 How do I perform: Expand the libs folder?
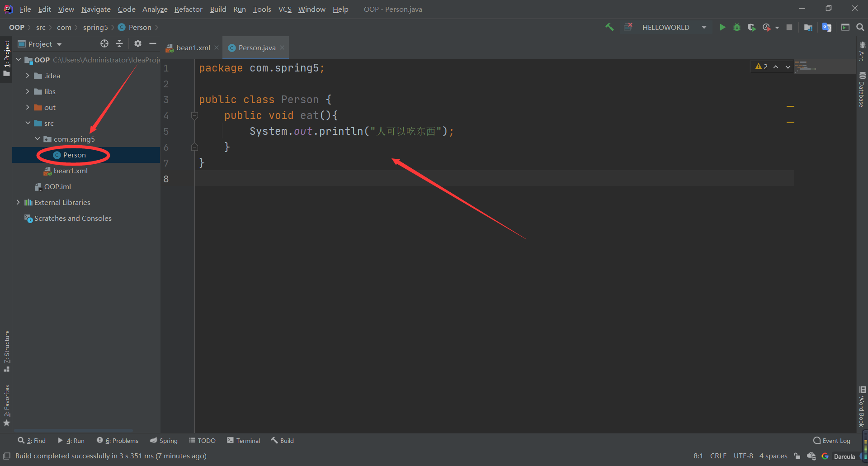click(28, 91)
